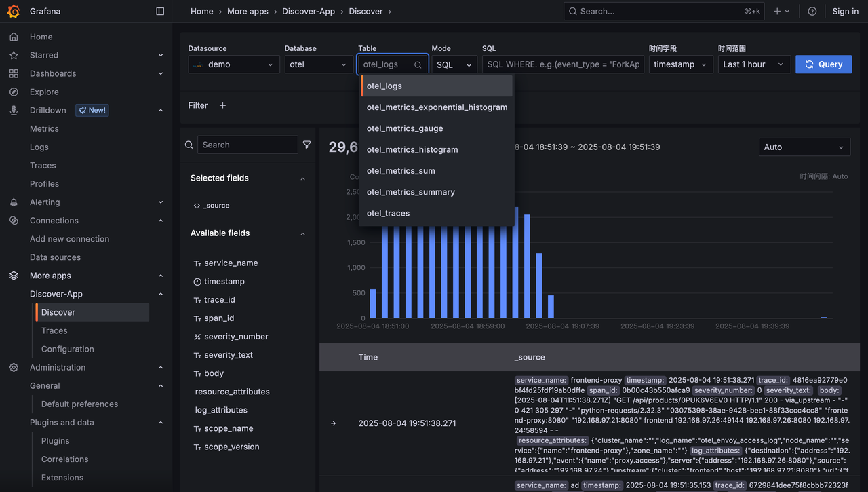Open Traces under Discover-App

coord(54,330)
